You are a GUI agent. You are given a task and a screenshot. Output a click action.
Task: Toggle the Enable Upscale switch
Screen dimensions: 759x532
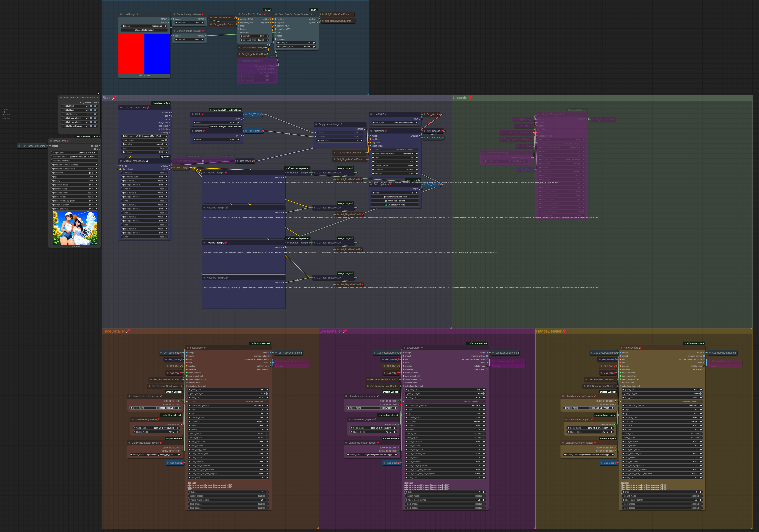(x=91, y=114)
